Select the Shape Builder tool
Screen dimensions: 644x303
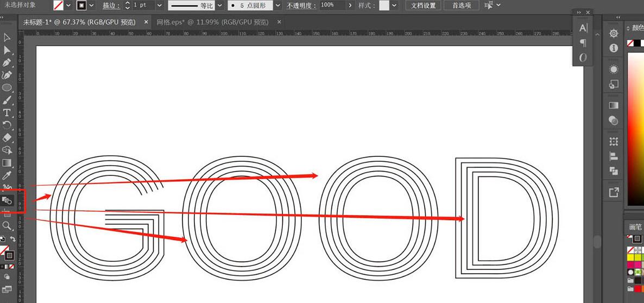pyautogui.click(x=7, y=150)
